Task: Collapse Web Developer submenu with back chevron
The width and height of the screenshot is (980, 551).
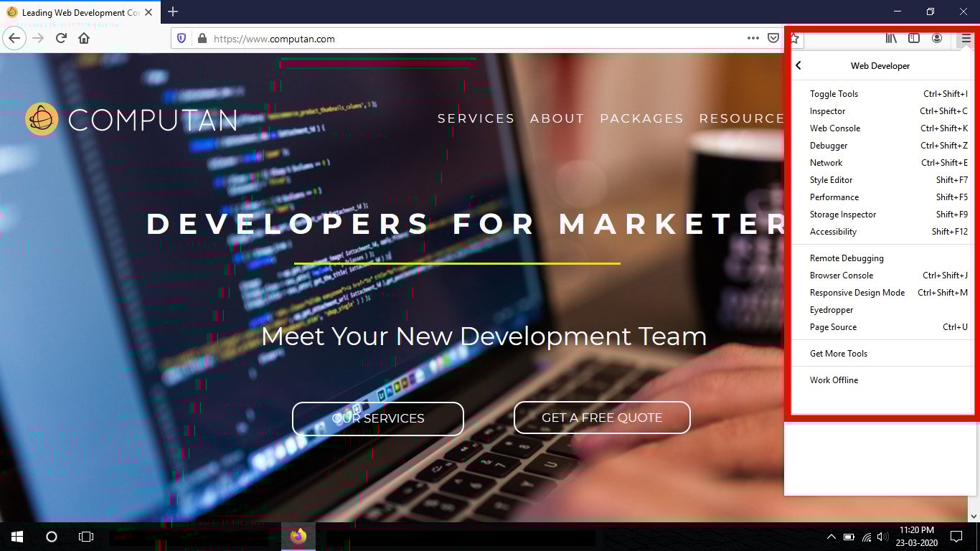Action: 798,65
